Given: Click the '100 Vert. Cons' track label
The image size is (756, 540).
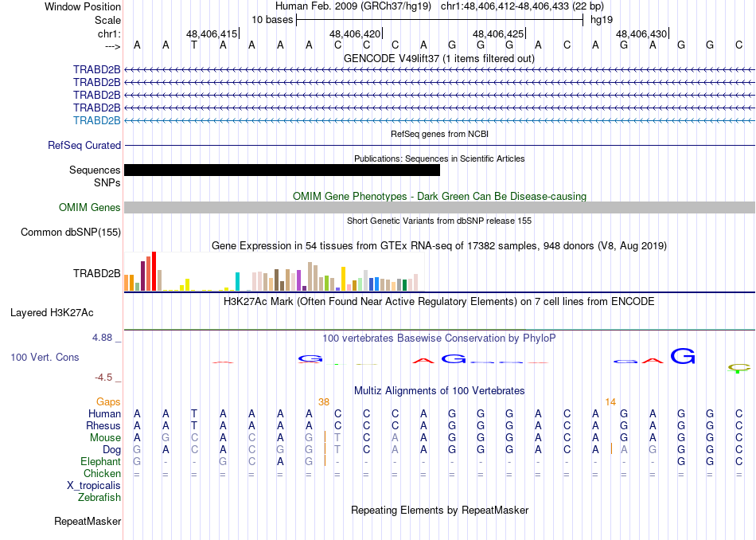Looking at the screenshot, I should [x=45, y=357].
